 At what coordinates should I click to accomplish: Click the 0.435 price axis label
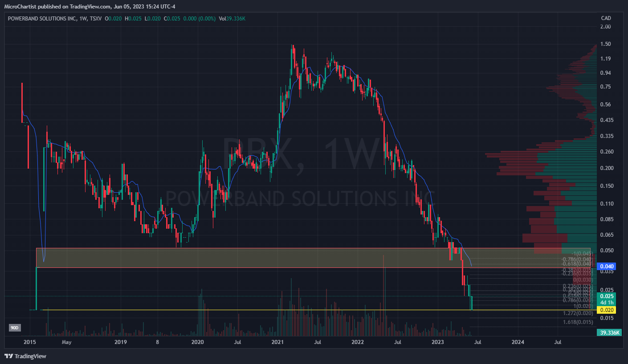pos(607,120)
